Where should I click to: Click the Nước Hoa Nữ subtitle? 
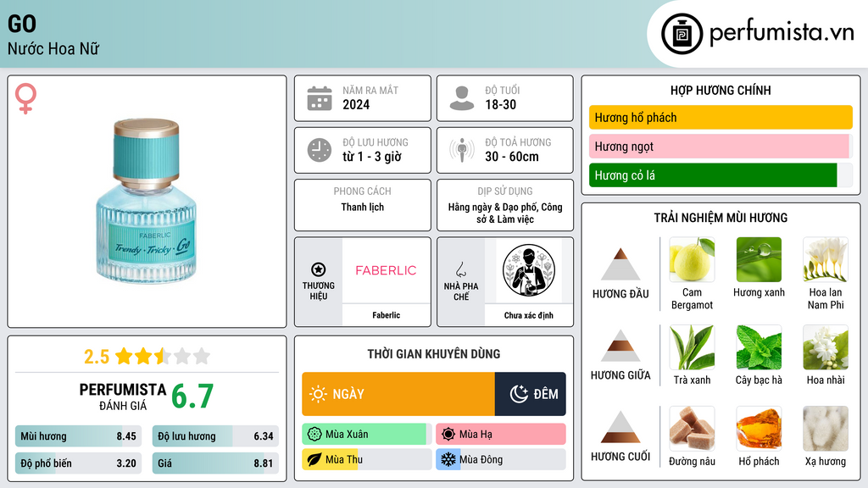(x=53, y=49)
